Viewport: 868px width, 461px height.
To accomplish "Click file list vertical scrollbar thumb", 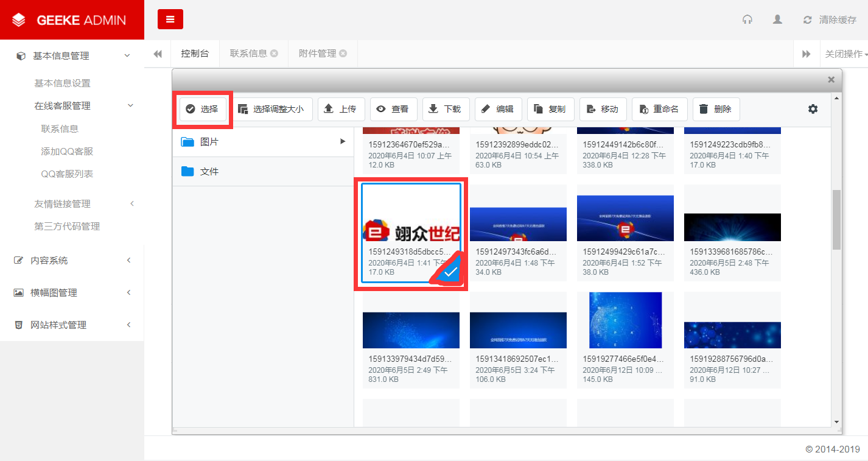I will click(x=836, y=219).
